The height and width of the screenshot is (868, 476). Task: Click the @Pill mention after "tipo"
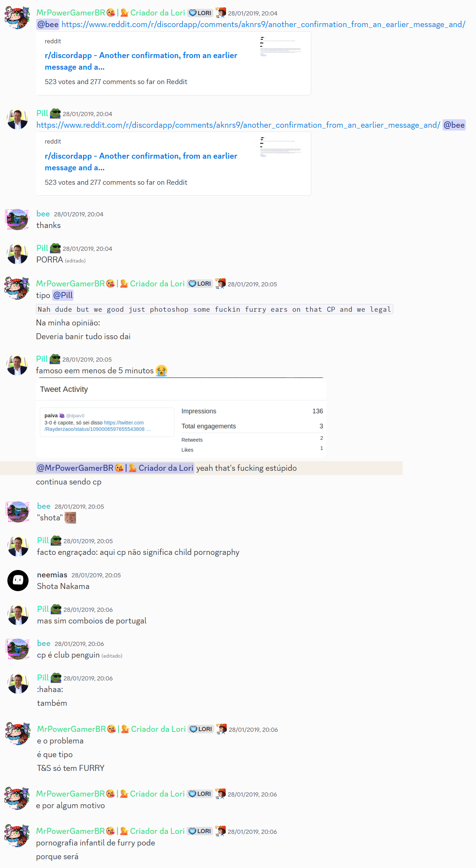(x=63, y=295)
